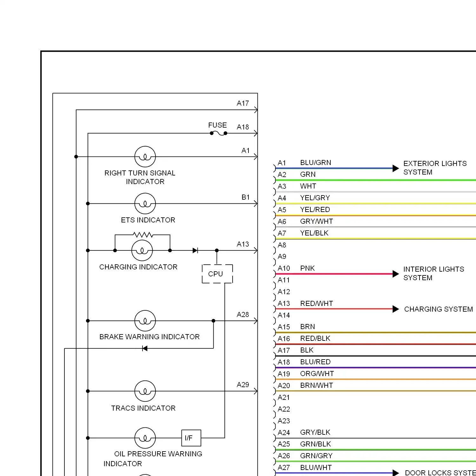Click the ORG/WHT wire label at A19
The image size is (476, 476).
[317, 374]
